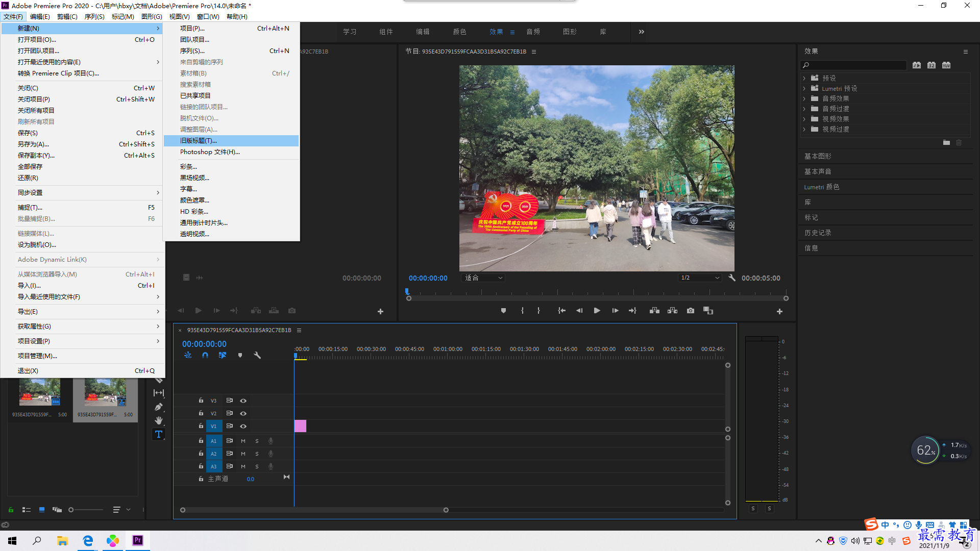This screenshot has height=551, width=980.
Task: Select the pink clip on V1
Action: tap(300, 426)
